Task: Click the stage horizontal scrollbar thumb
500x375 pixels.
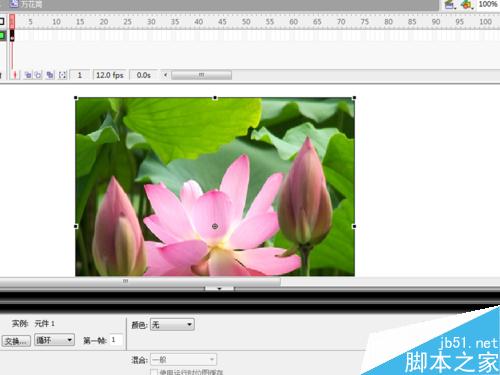Action: (140, 281)
